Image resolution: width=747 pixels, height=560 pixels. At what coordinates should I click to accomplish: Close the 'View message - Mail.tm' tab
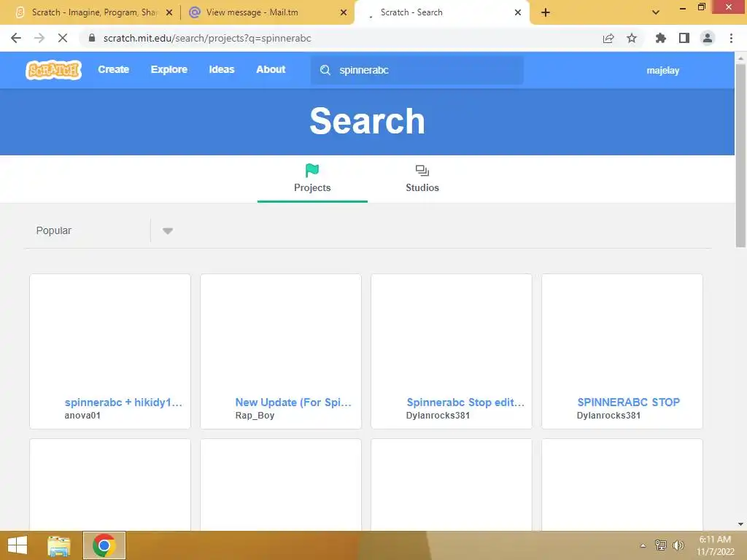(344, 12)
